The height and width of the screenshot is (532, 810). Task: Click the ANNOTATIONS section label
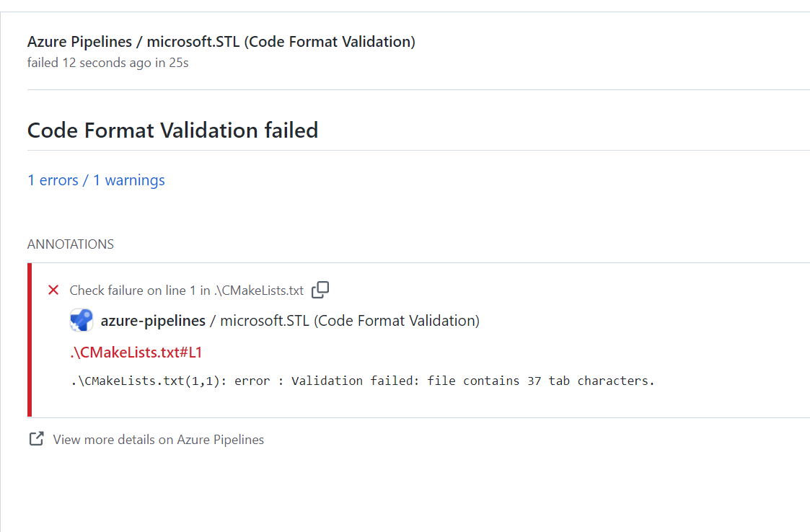(x=71, y=244)
